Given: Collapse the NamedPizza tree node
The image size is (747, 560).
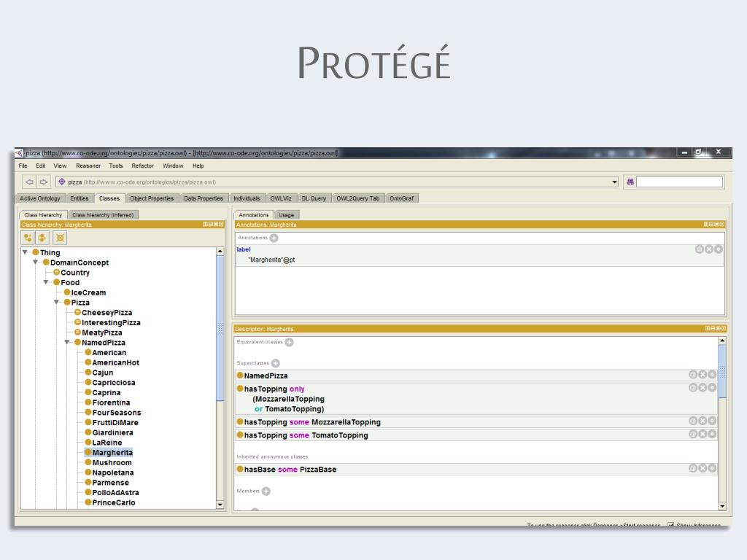Looking at the screenshot, I should tap(66, 343).
